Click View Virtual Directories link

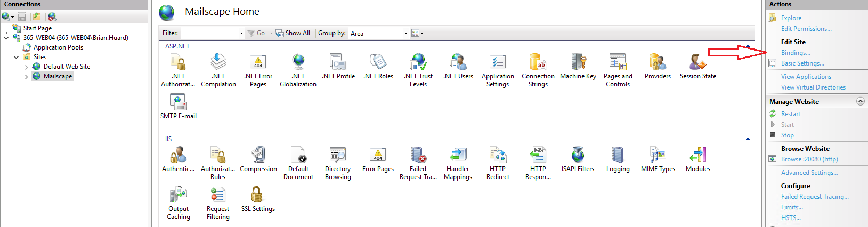(x=813, y=87)
